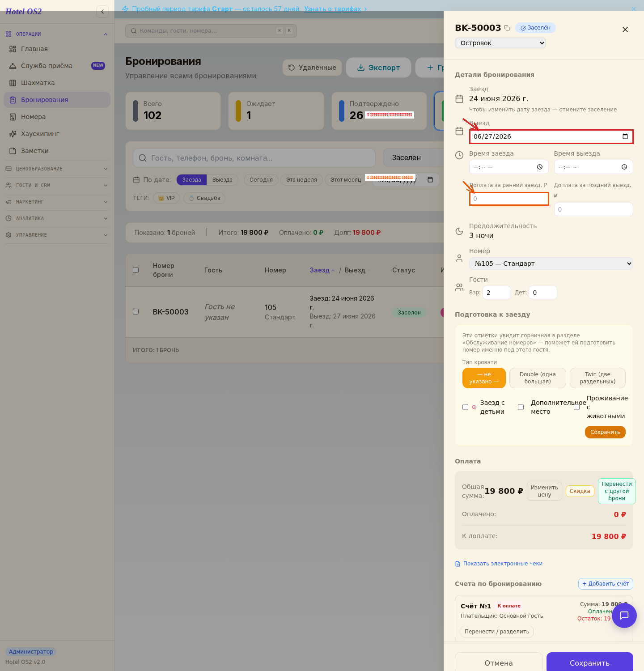Screen dimensions: 644x671
Task: Click the guest, phone, booking search field
Action: [x=254, y=158]
